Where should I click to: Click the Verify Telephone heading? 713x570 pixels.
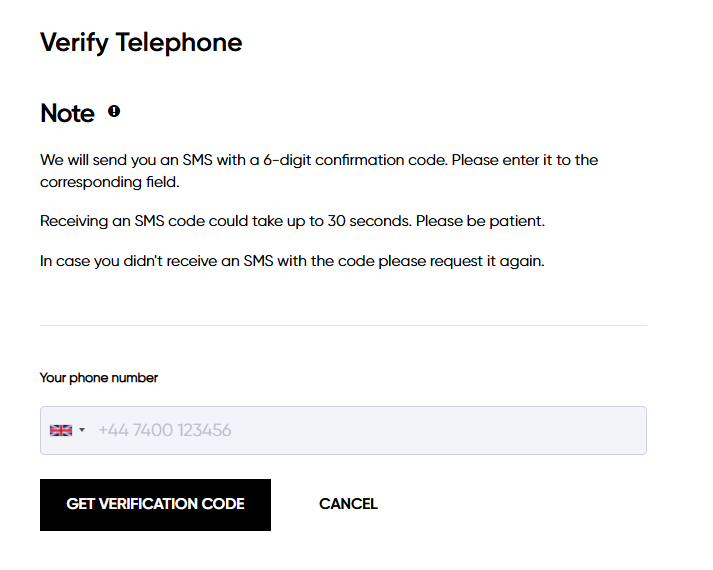(141, 43)
